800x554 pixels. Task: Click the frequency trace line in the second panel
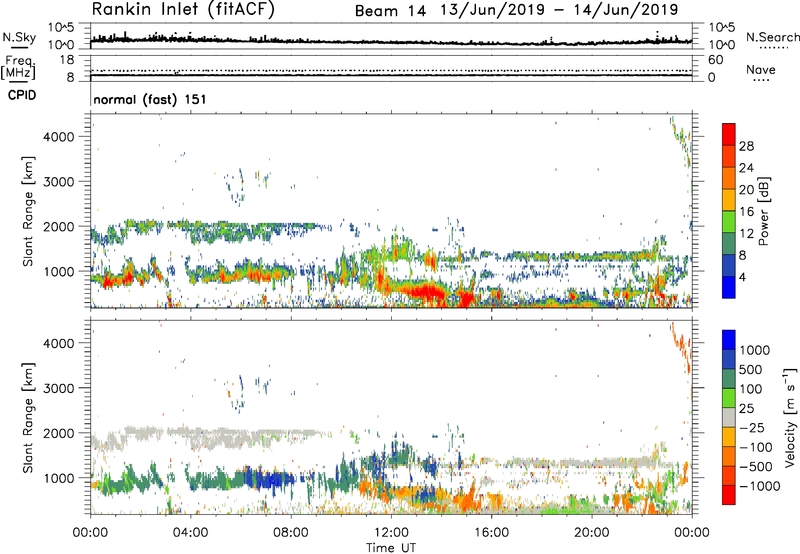(x=391, y=75)
